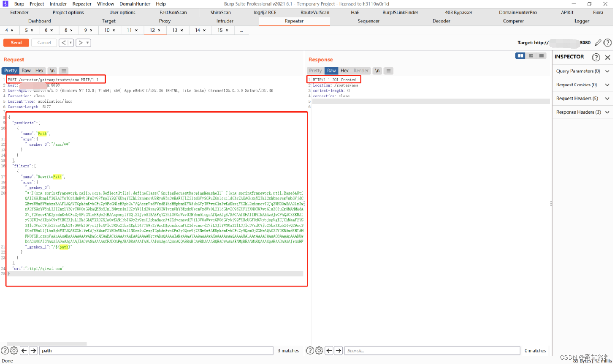Open the Burp menu
The height and width of the screenshot is (364, 616).
(19, 4)
